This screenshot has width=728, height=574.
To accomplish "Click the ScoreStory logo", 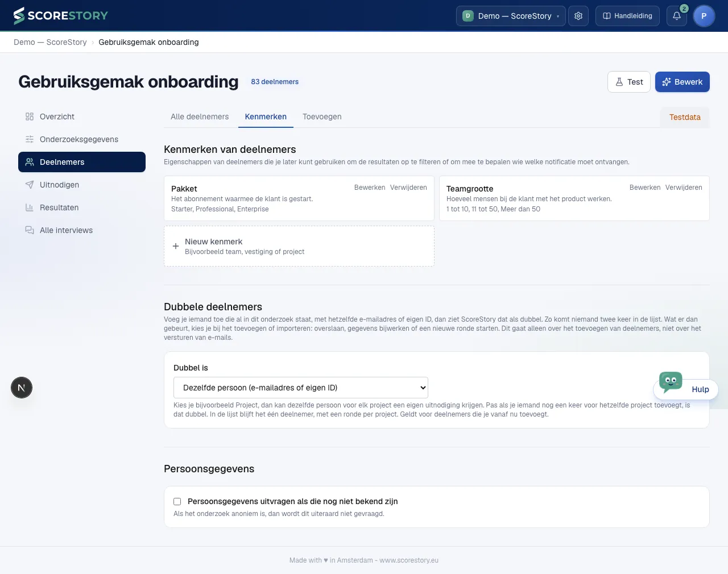I will coord(60,16).
